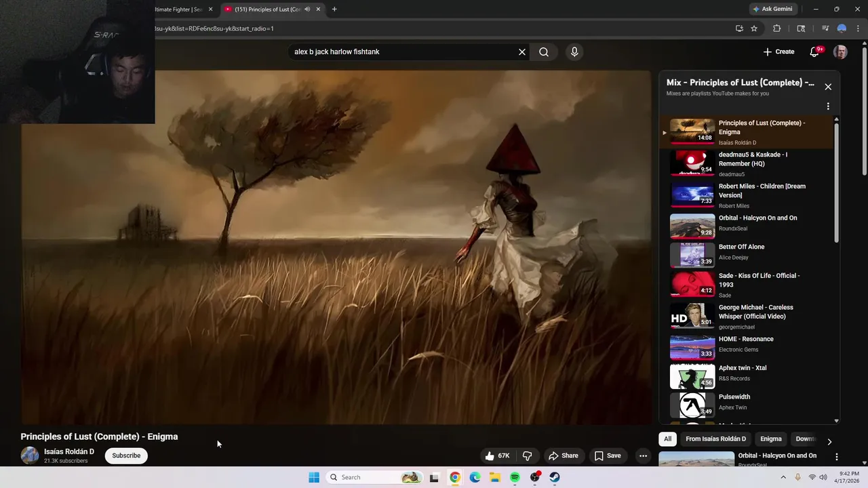Open Windows Start menu

[314, 477]
